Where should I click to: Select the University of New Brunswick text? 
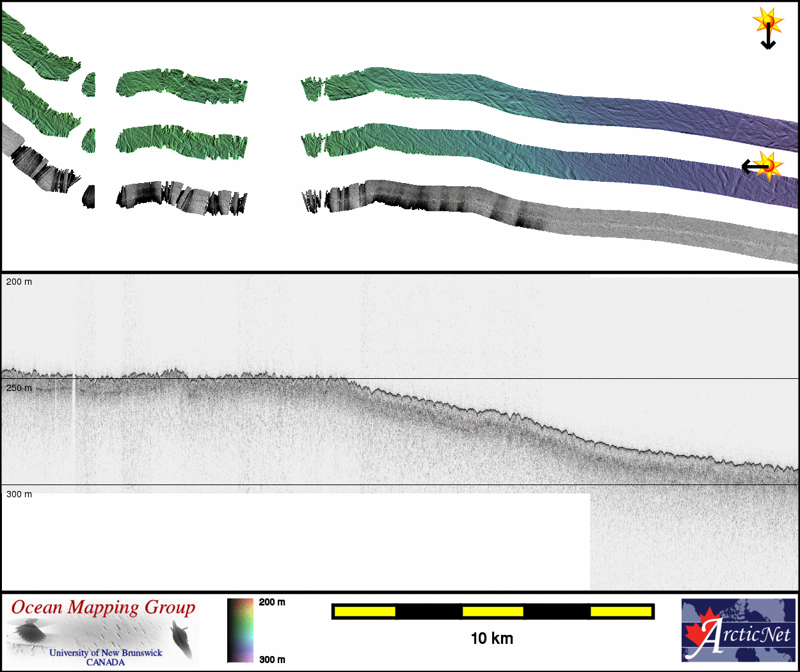pos(106,653)
